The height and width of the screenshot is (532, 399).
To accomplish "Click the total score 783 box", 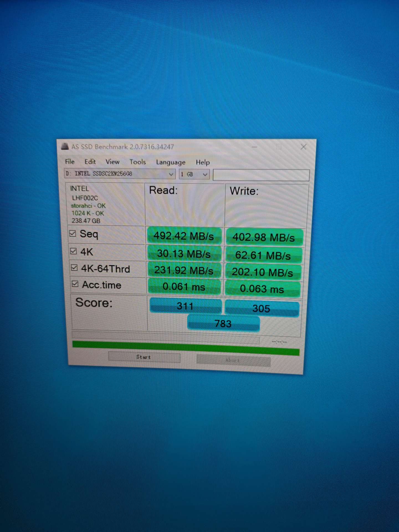I will point(223,324).
